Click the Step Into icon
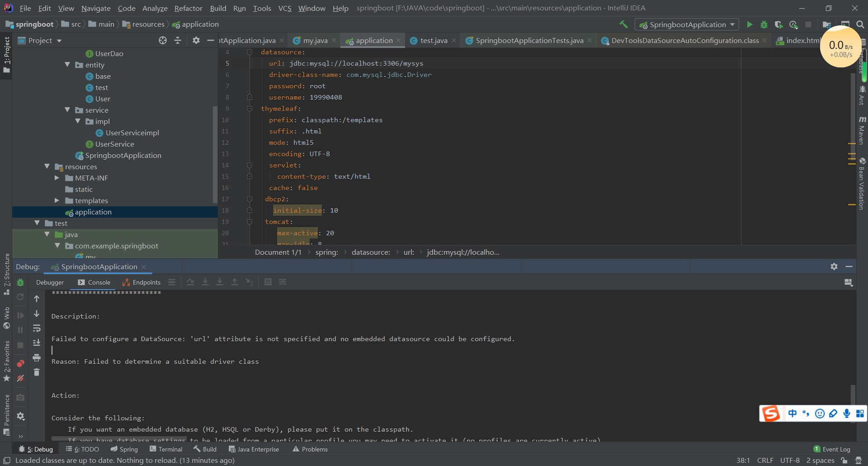Viewport: 868px width, 466px height. coord(205,282)
